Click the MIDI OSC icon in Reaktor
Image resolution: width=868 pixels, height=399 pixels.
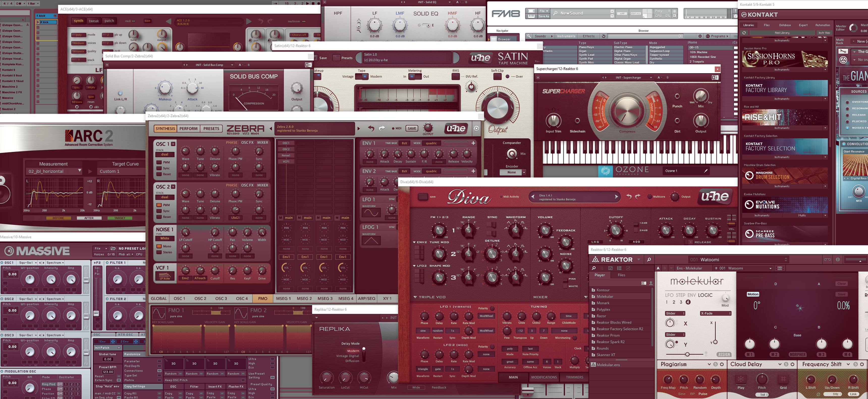[x=780, y=268]
